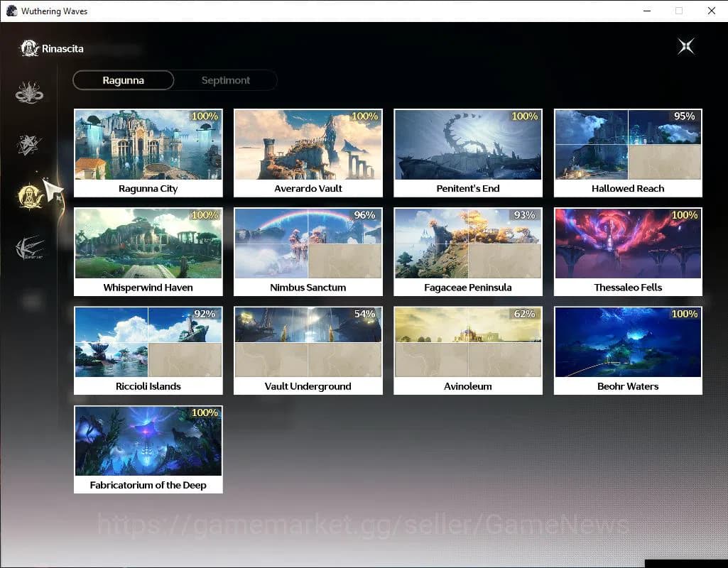Select the highlighted golden Rinascita sidebar emblem

pos(30,196)
